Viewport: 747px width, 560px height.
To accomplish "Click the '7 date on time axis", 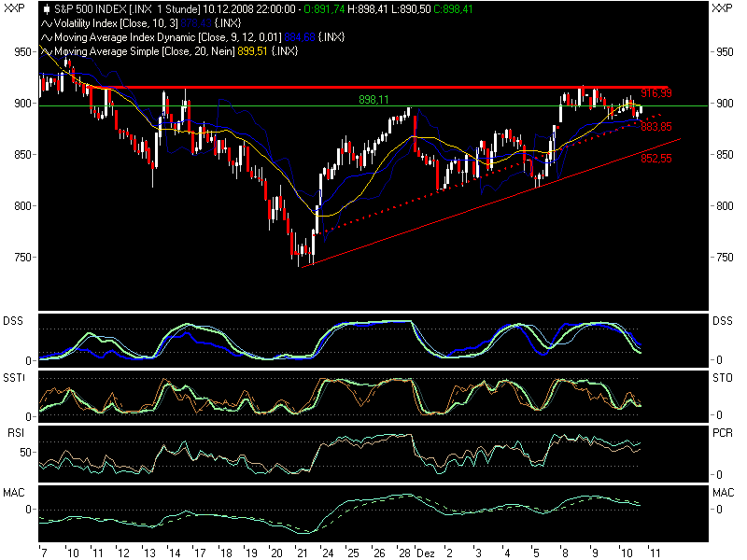I will point(43,553).
